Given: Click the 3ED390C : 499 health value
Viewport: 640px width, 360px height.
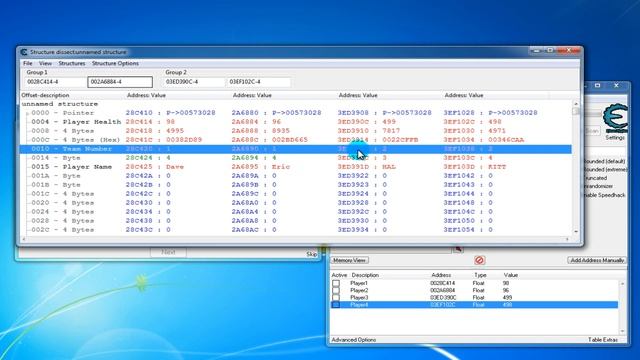Looking at the screenshot, I should click(367, 122).
